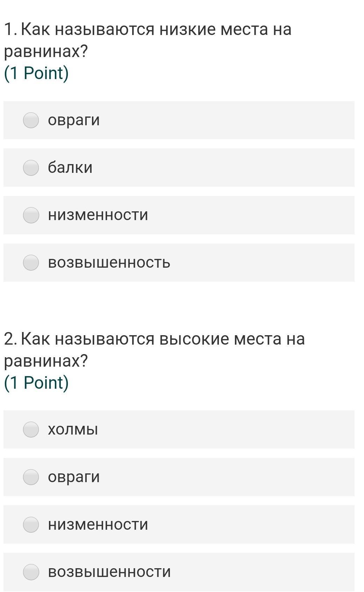This screenshot has width=364, height=592.
Task: Click the балки answer text
Action: click(x=70, y=168)
